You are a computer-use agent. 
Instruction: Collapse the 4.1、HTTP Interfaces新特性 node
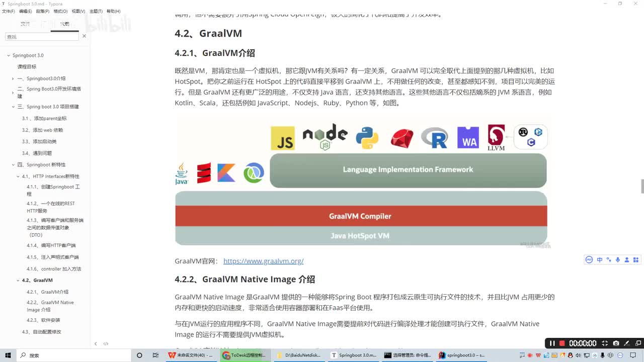18,176
